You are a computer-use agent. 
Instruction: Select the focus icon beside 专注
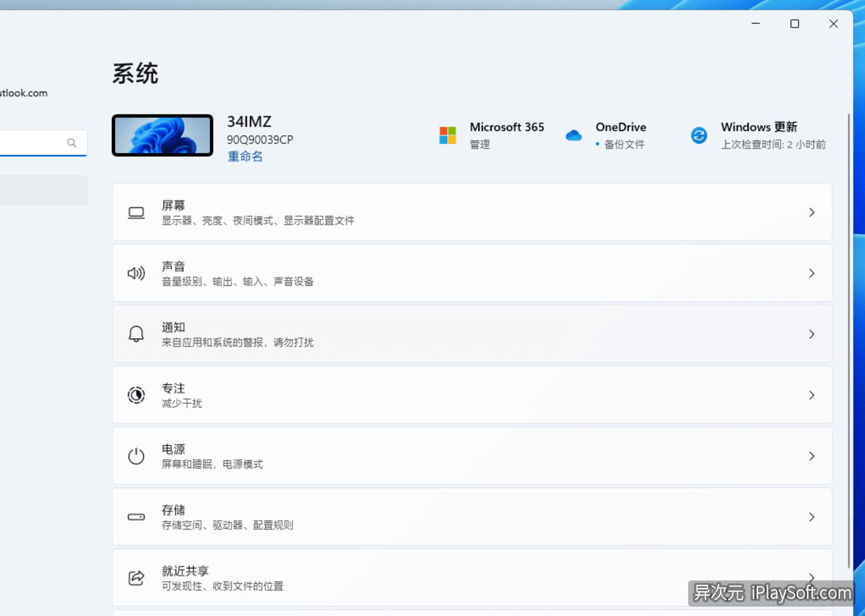[136, 395]
